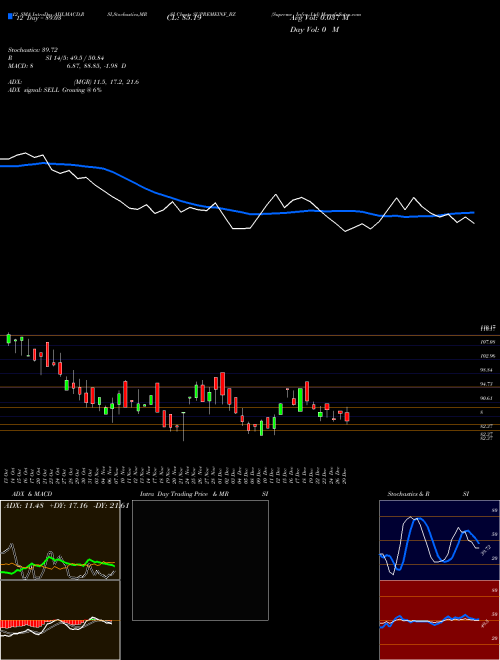This screenshot has width=500, height=660.
Task: Click the last red candlestick on the chart
Action: point(347,416)
